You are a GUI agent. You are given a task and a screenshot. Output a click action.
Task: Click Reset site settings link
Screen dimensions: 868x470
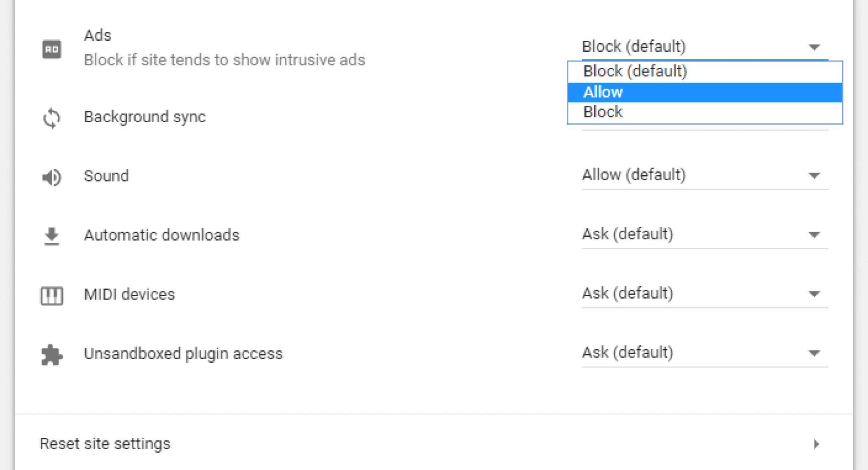pyautogui.click(x=104, y=443)
